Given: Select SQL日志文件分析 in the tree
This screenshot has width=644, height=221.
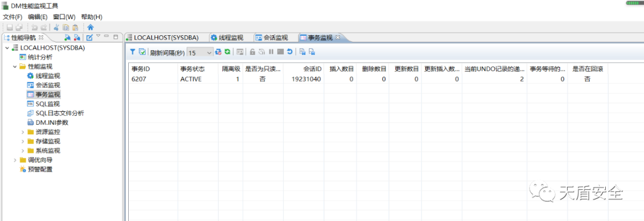Looking at the screenshot, I should (x=60, y=113).
